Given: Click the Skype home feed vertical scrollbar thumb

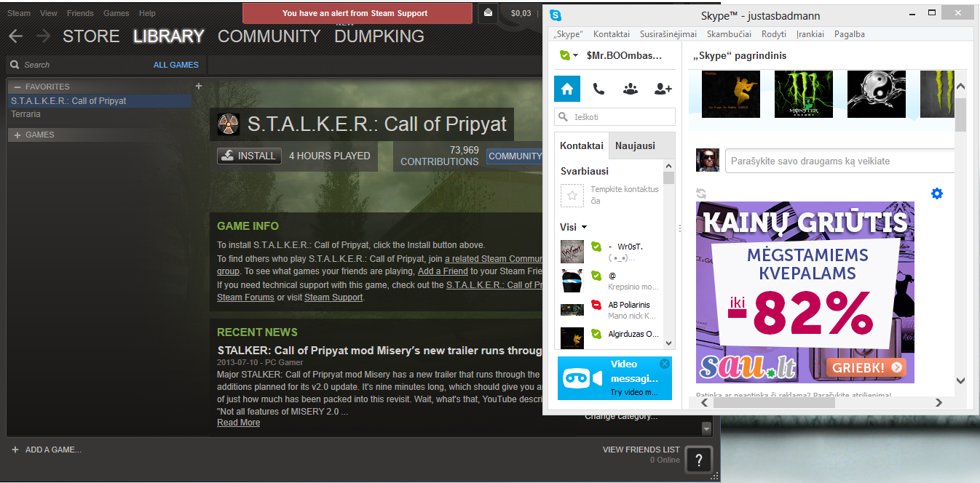Looking at the screenshot, I should (960, 115).
